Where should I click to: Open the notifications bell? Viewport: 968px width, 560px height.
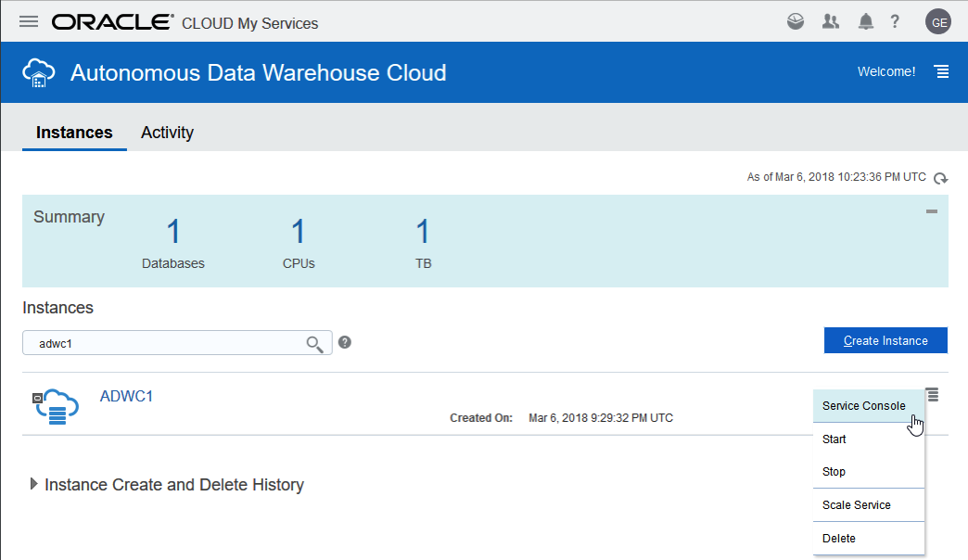865,22
